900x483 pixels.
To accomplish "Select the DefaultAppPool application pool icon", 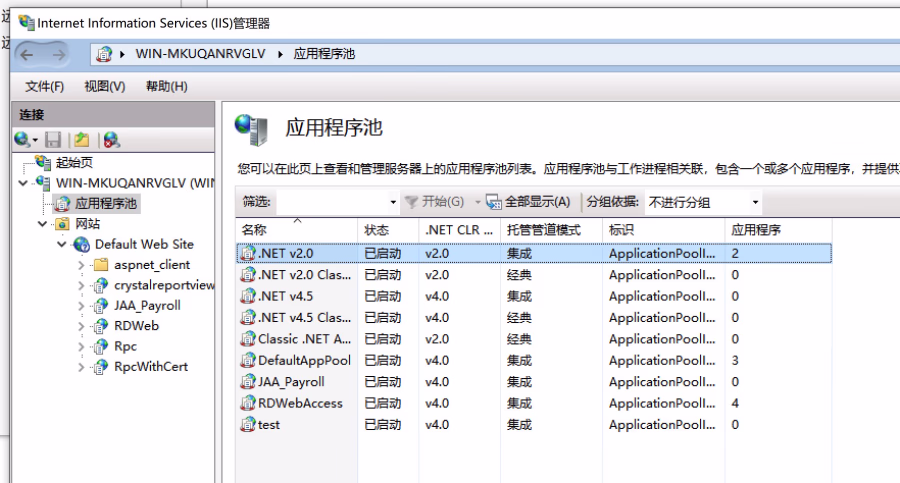I will 248,360.
